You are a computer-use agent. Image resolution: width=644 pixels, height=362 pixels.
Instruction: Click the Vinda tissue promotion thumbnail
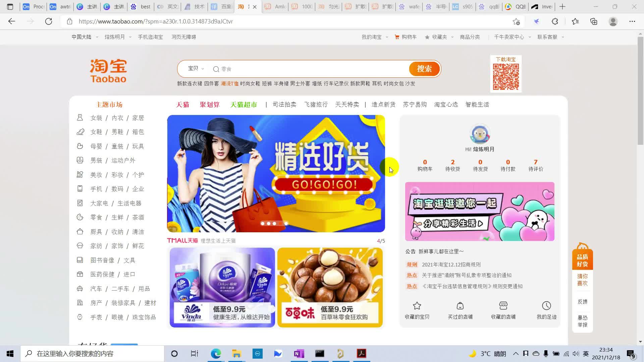222,288
